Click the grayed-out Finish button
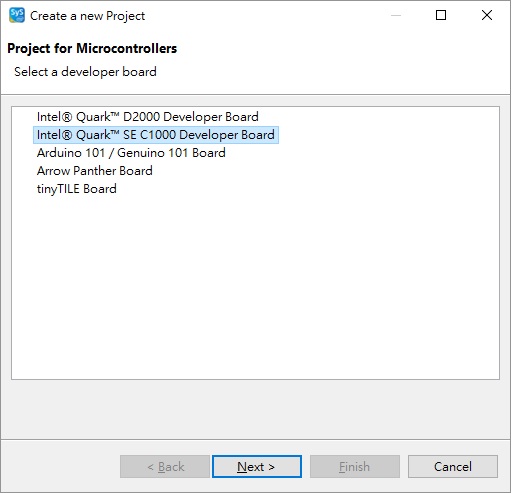512x493 pixels. [355, 467]
